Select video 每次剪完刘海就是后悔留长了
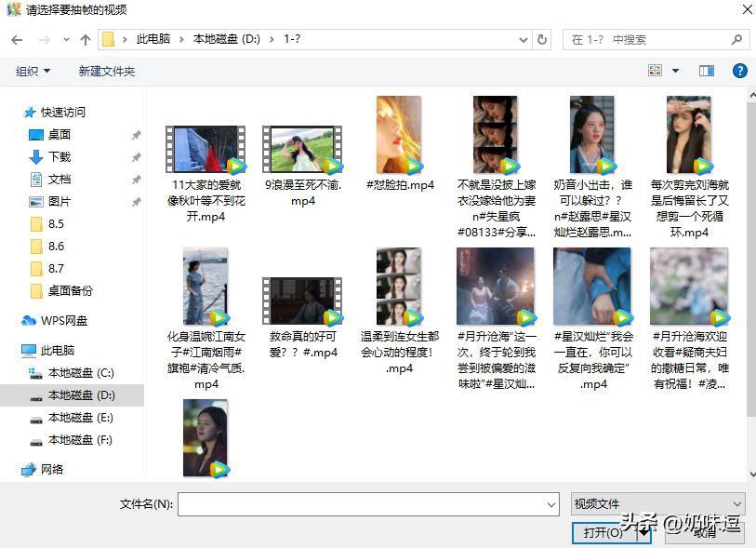This screenshot has width=756, height=548. pos(689,167)
